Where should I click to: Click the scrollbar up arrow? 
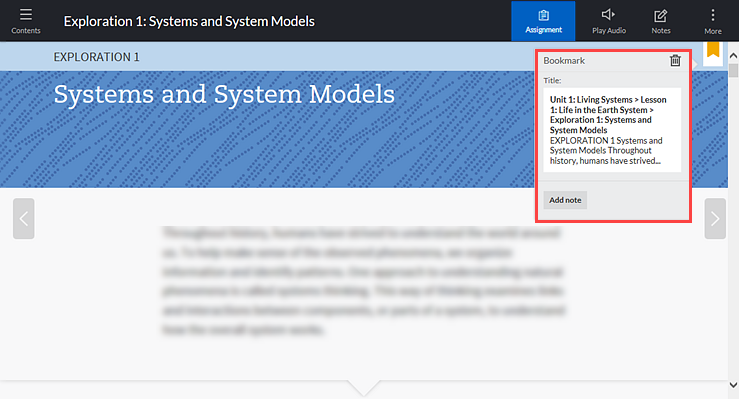733,56
